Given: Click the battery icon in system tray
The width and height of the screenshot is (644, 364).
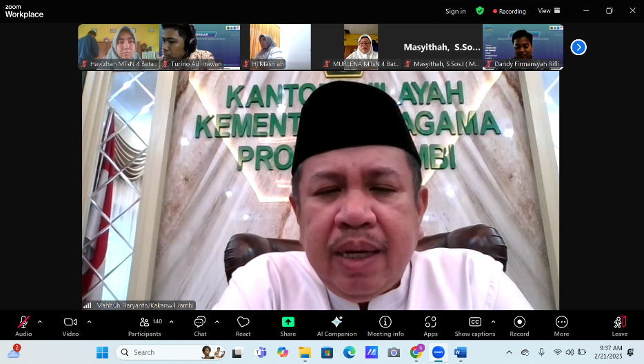Looking at the screenshot, I should coord(581,352).
